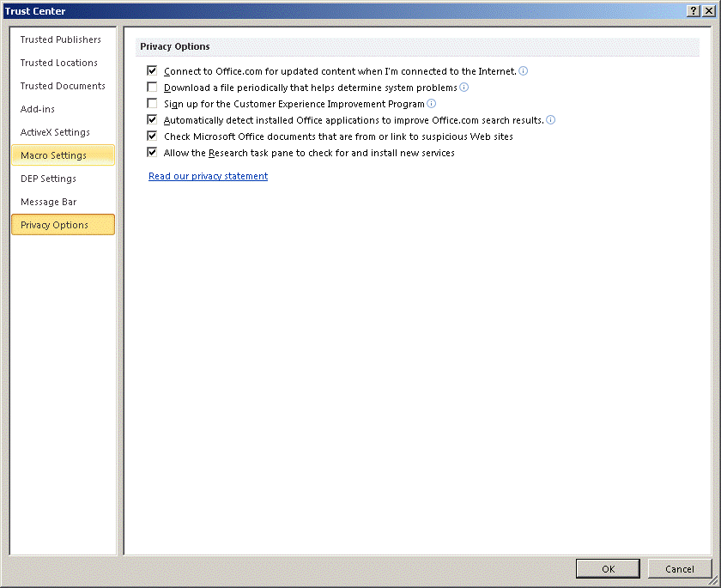Screen dimensions: 721x588
Task: Uncheck Check Microsoft Office documents from suspicious sites
Action: (x=153, y=136)
